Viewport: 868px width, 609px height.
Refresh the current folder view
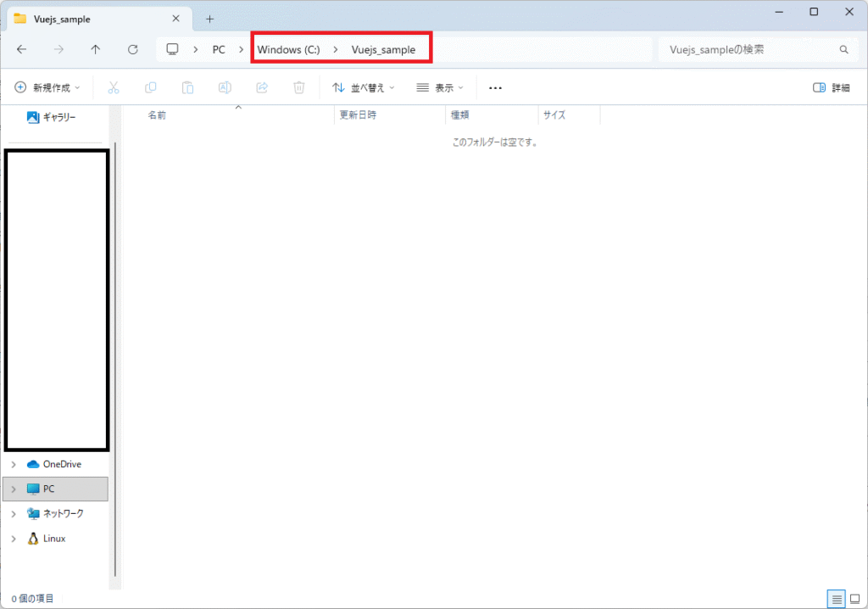133,50
